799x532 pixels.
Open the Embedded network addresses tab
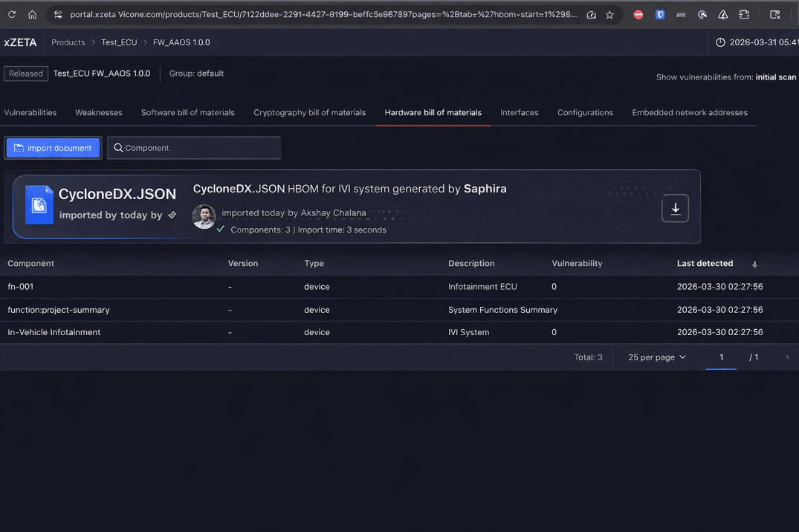coord(689,113)
